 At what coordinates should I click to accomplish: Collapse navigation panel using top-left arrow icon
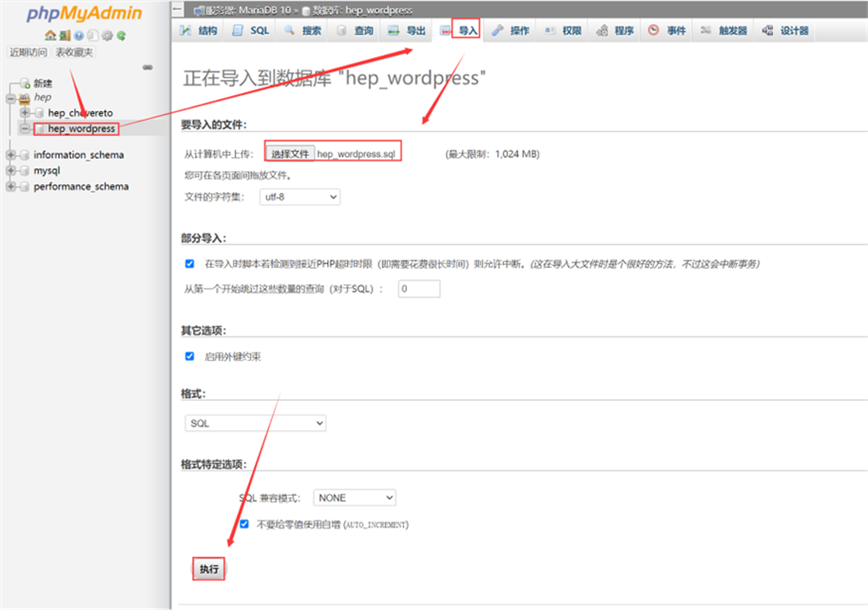pyautogui.click(x=177, y=9)
